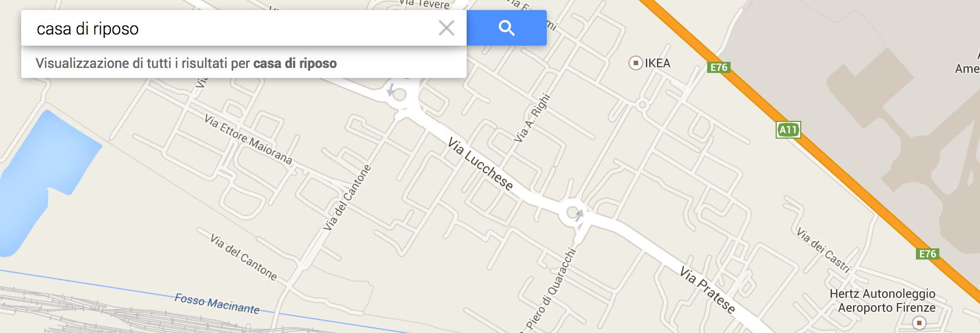The image size is (980, 333).
Task: Click the green A11 highway shield
Action: [x=788, y=130]
